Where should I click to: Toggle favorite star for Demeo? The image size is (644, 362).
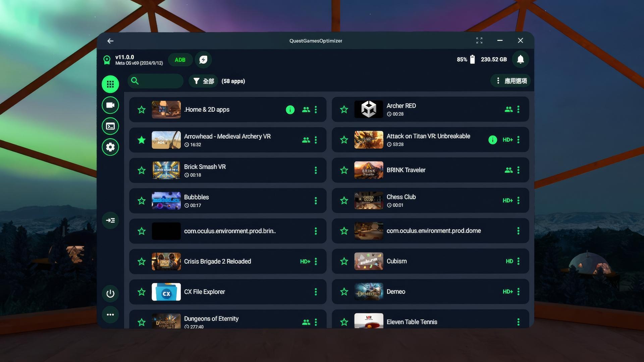coord(344,292)
